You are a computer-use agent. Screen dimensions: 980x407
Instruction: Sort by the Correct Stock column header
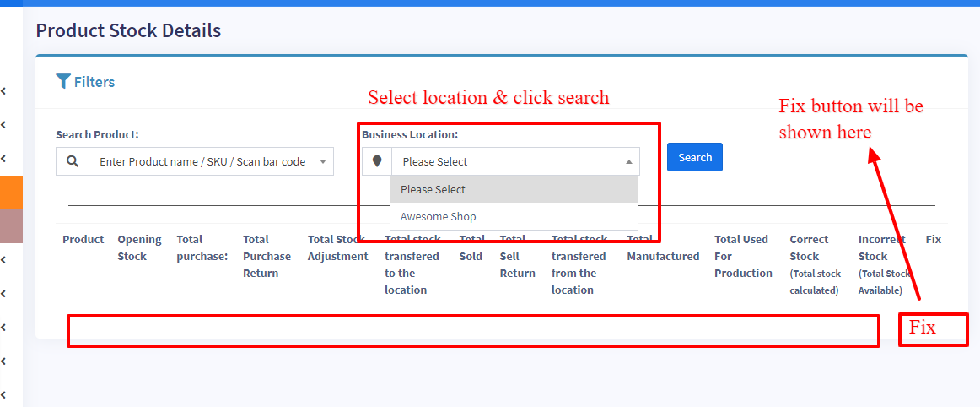click(814, 263)
